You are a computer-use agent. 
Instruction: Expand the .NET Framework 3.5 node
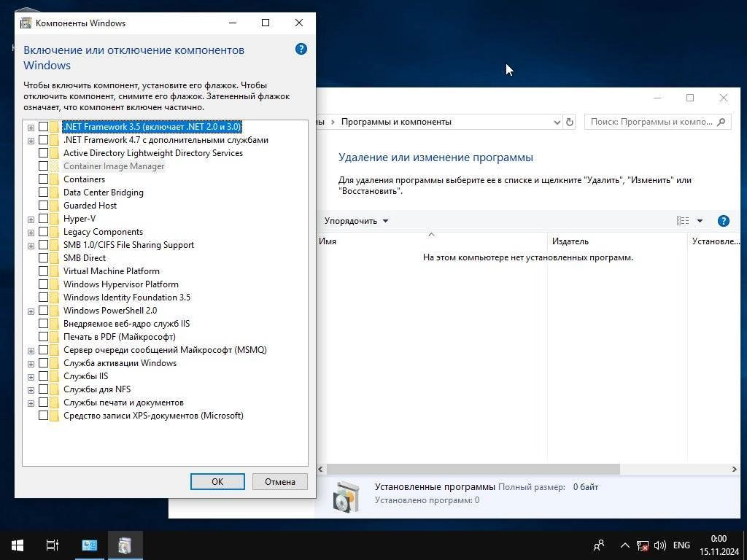(31, 128)
